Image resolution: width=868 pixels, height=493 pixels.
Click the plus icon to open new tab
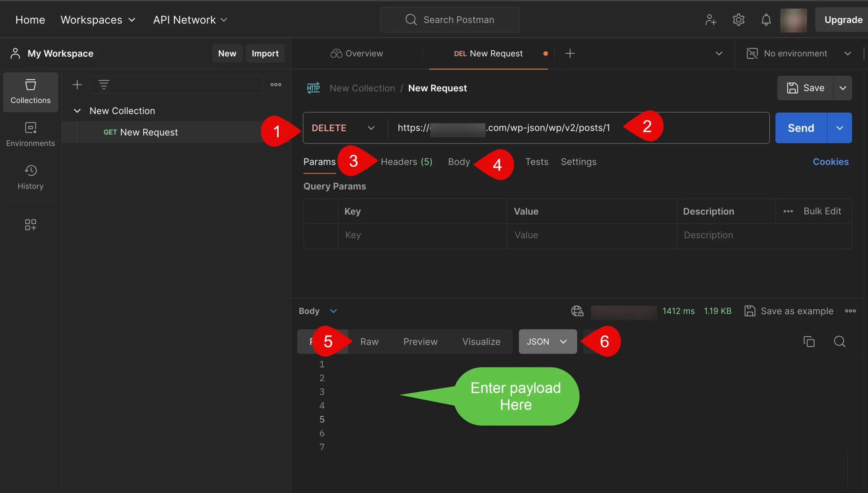(570, 54)
